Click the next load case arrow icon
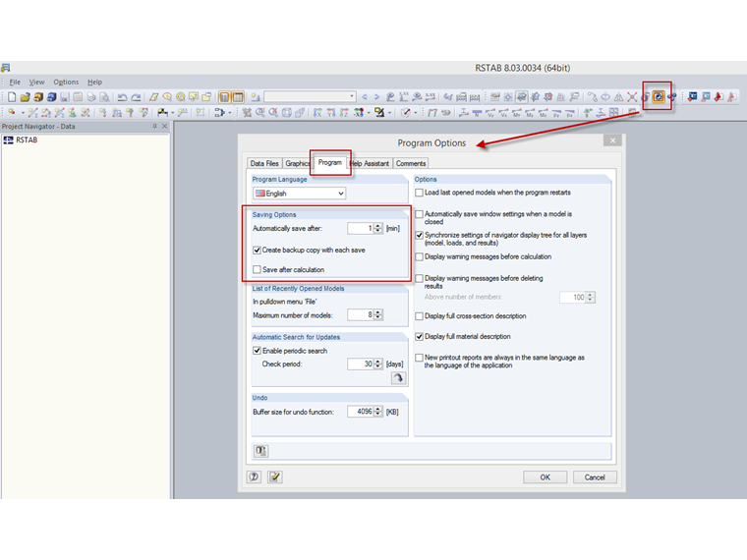 pos(376,97)
